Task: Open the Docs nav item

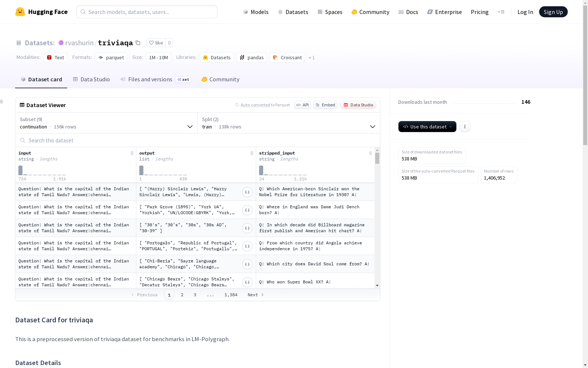Action: point(408,12)
